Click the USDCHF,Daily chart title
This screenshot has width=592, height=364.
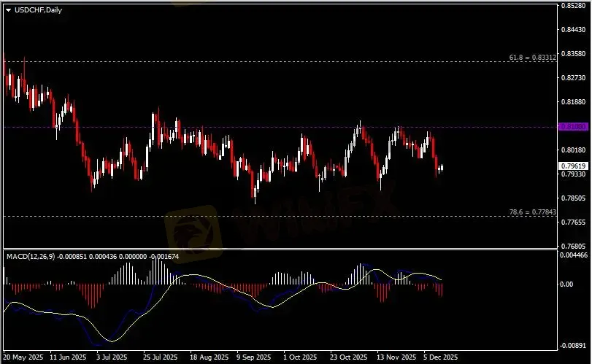[38, 10]
